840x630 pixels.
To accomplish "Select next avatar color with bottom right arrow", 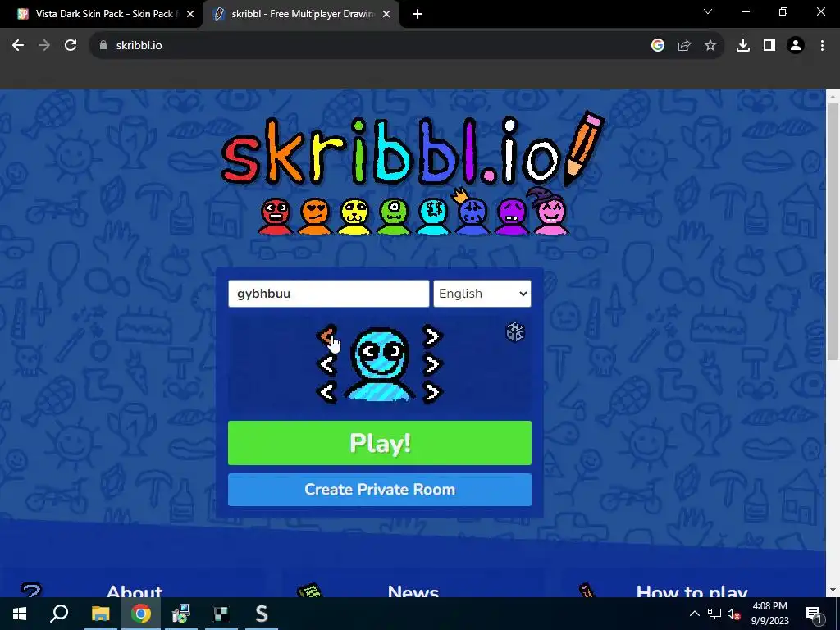I will 431,393.
